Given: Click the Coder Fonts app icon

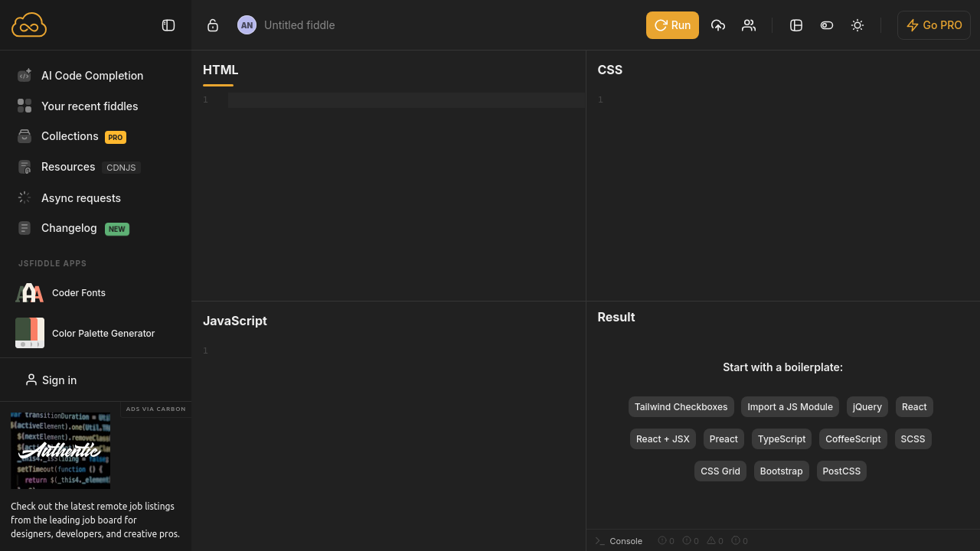Looking at the screenshot, I should point(30,293).
